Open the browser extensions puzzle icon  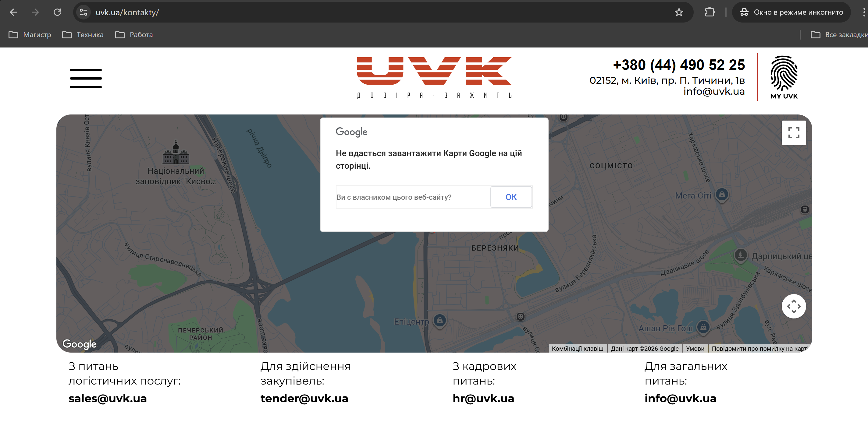point(710,12)
